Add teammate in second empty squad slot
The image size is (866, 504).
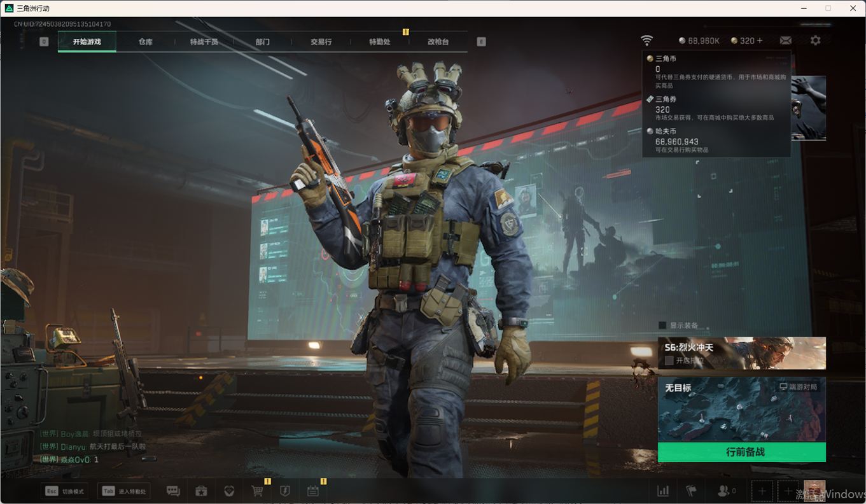pyautogui.click(x=788, y=491)
